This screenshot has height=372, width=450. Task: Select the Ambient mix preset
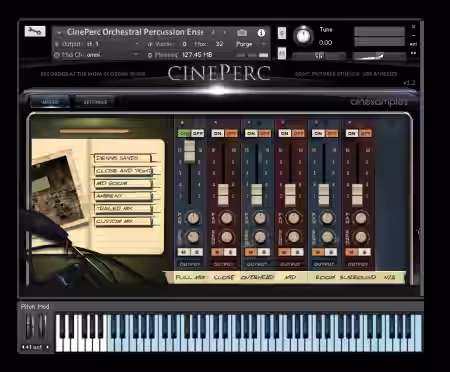click(x=123, y=196)
